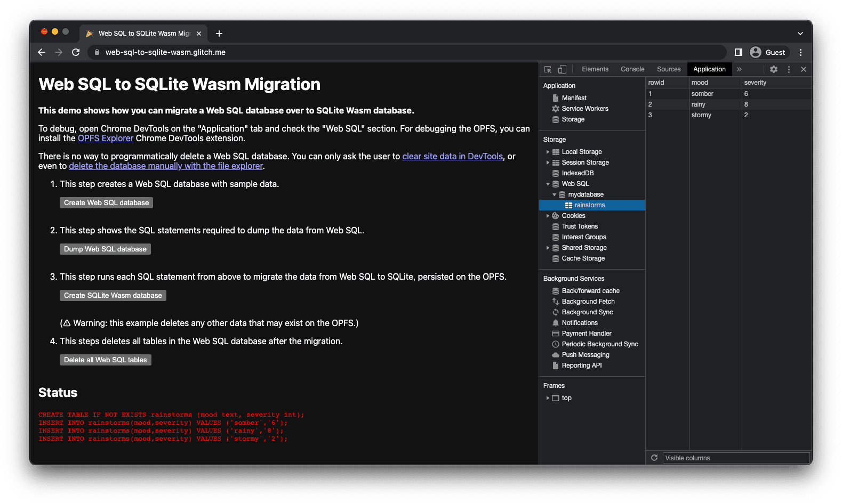Click the inspect element picker icon

548,69
